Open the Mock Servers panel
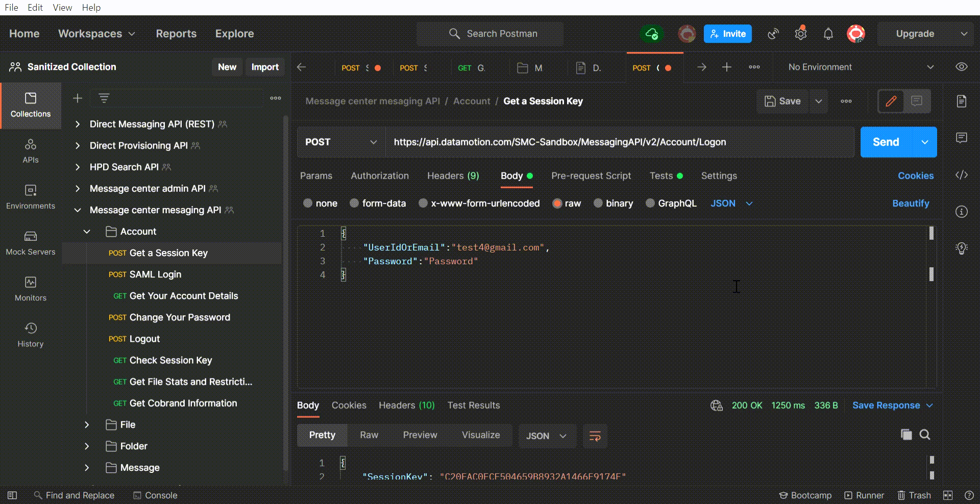 click(x=30, y=243)
